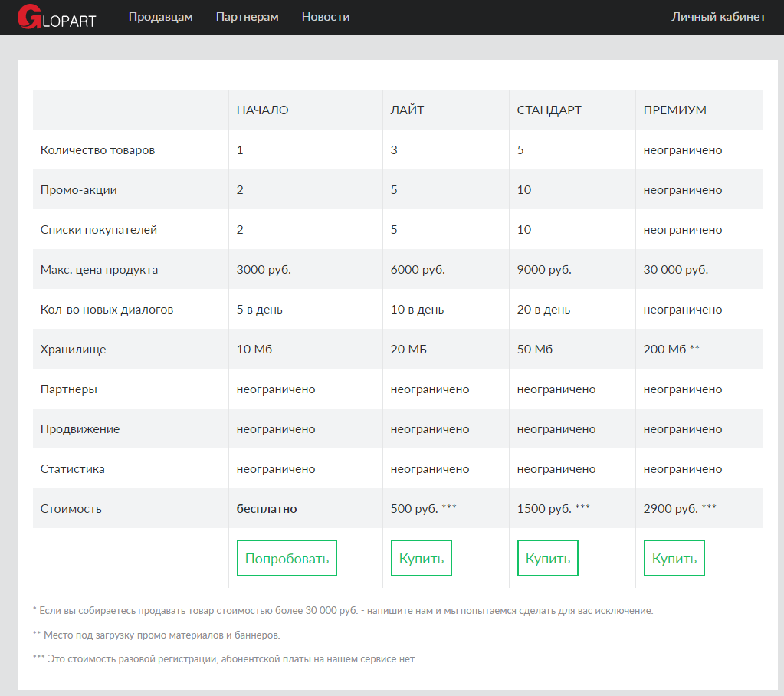Viewport: 784px width, 696px height.
Task: Click the footnote about разовой регистрации
Action: [225, 659]
